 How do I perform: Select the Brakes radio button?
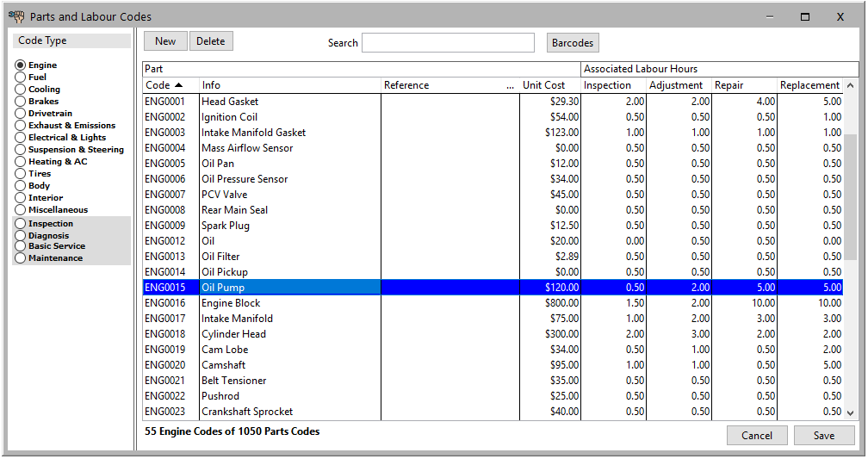click(x=21, y=102)
